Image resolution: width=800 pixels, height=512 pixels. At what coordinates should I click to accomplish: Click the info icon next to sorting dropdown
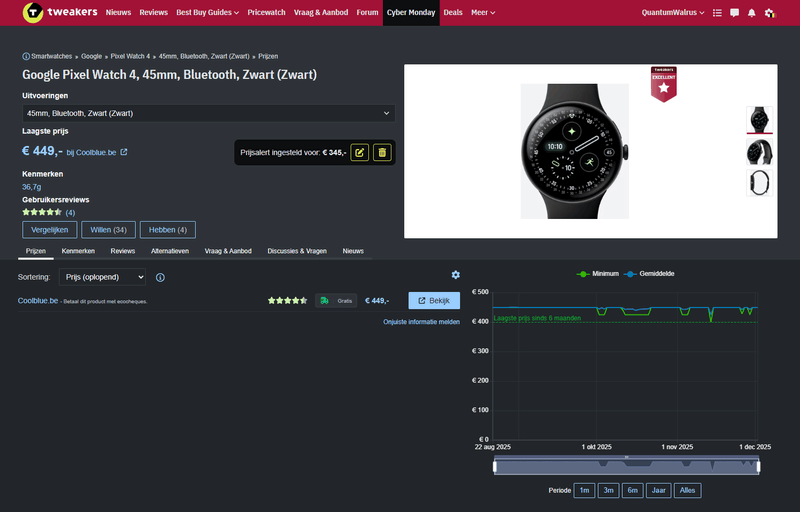[x=160, y=277]
